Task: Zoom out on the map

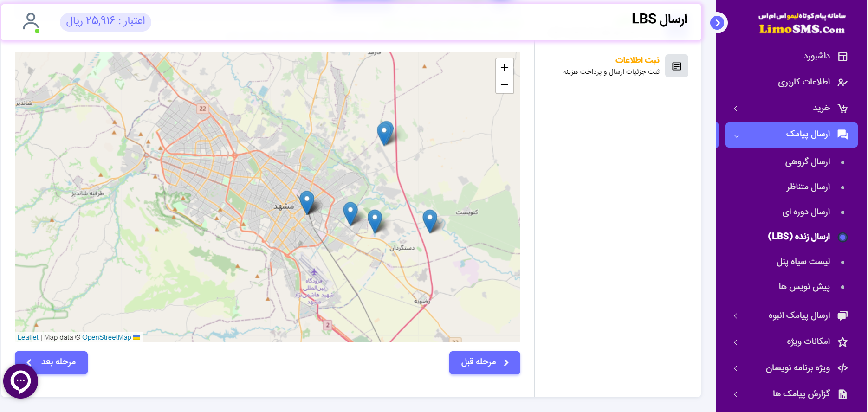Action: 505,85
